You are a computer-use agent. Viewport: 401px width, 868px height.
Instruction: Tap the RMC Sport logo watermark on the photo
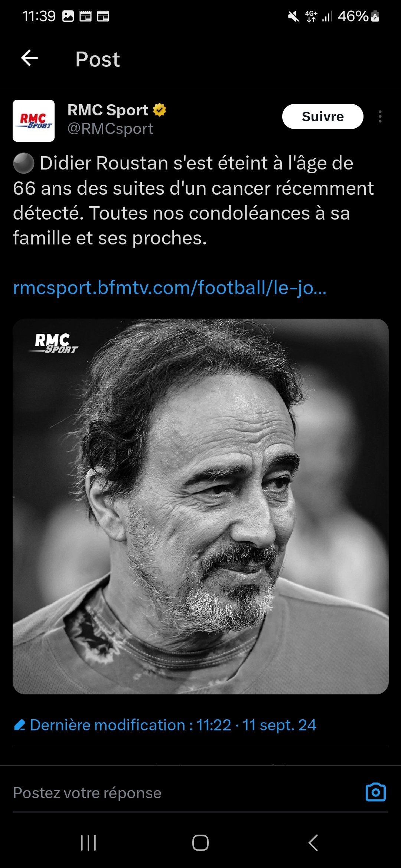54,343
